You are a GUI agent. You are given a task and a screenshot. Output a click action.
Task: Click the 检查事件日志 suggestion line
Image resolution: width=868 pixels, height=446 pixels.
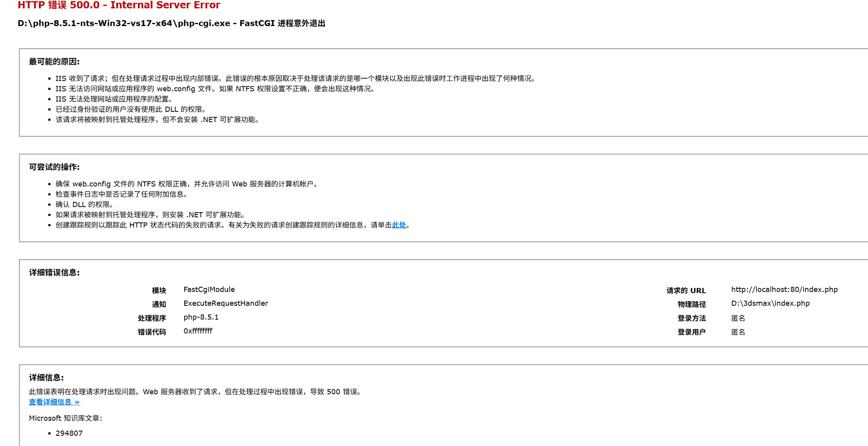[x=122, y=194]
